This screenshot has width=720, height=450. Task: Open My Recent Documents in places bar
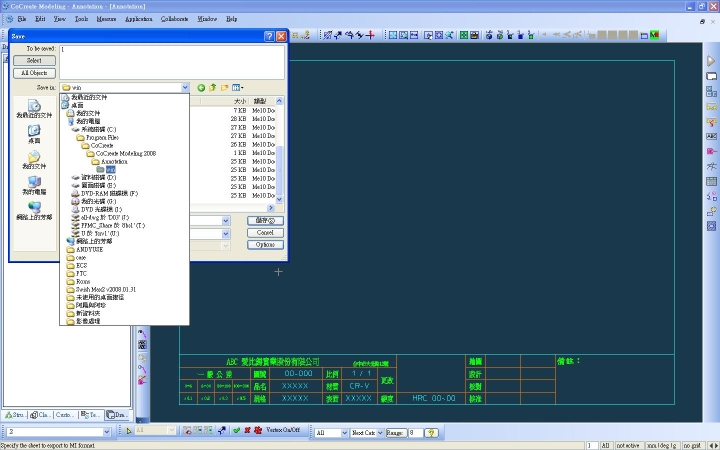click(34, 109)
